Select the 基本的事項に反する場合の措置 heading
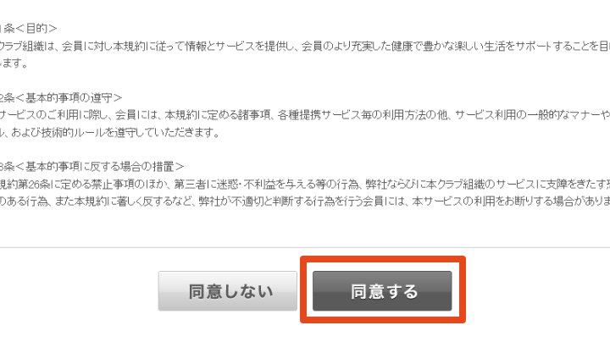Screen dimensions: 610x364 coord(100,167)
